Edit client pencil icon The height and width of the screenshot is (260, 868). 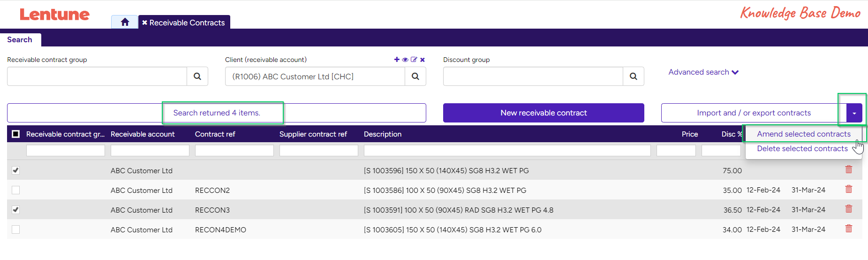[414, 60]
